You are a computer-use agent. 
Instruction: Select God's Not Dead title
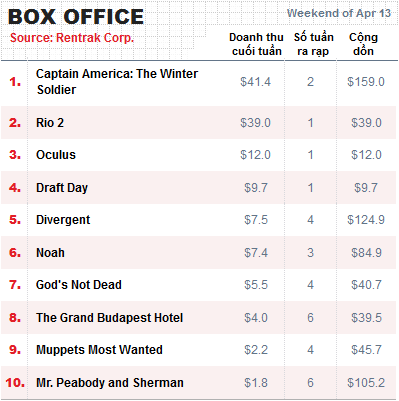point(79,285)
